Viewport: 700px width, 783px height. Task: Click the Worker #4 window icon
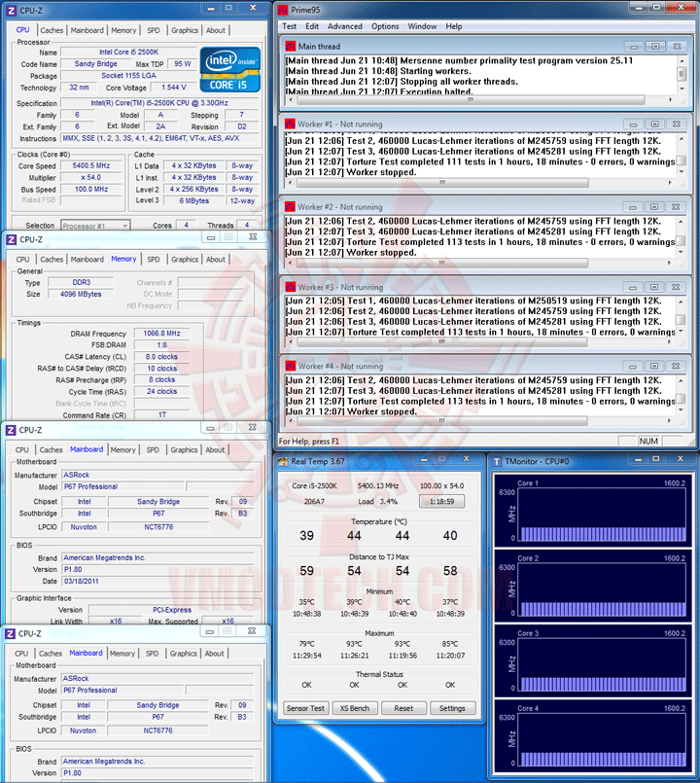(290, 366)
